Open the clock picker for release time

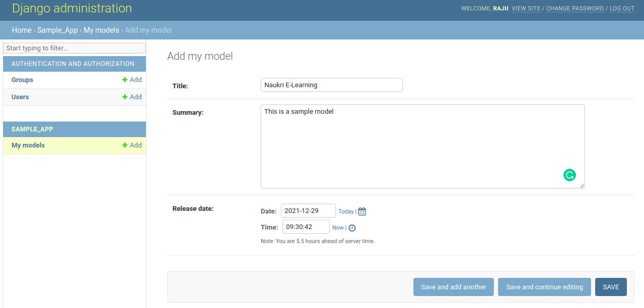click(x=352, y=227)
